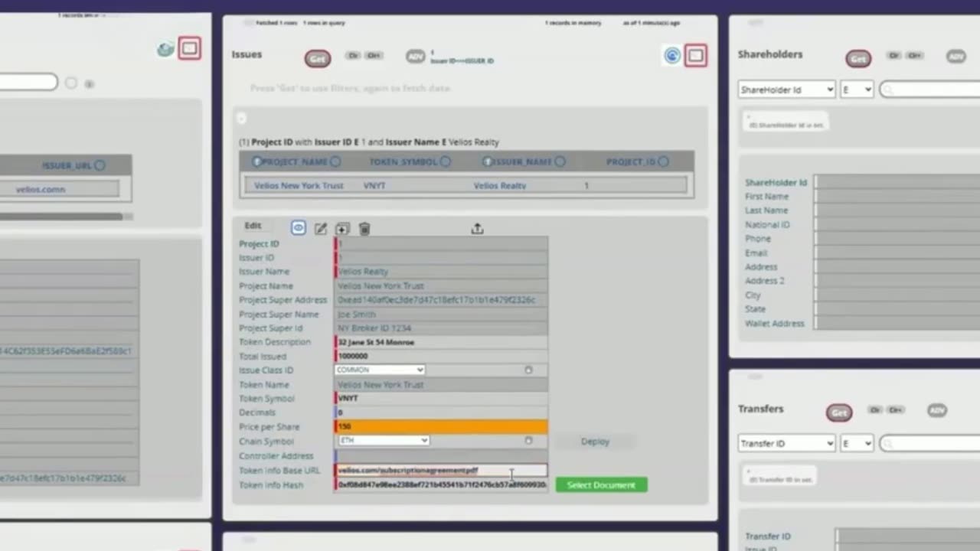The width and height of the screenshot is (980, 551).
Task: Click the small icon right of Issue Class ID
Action: 528,370
